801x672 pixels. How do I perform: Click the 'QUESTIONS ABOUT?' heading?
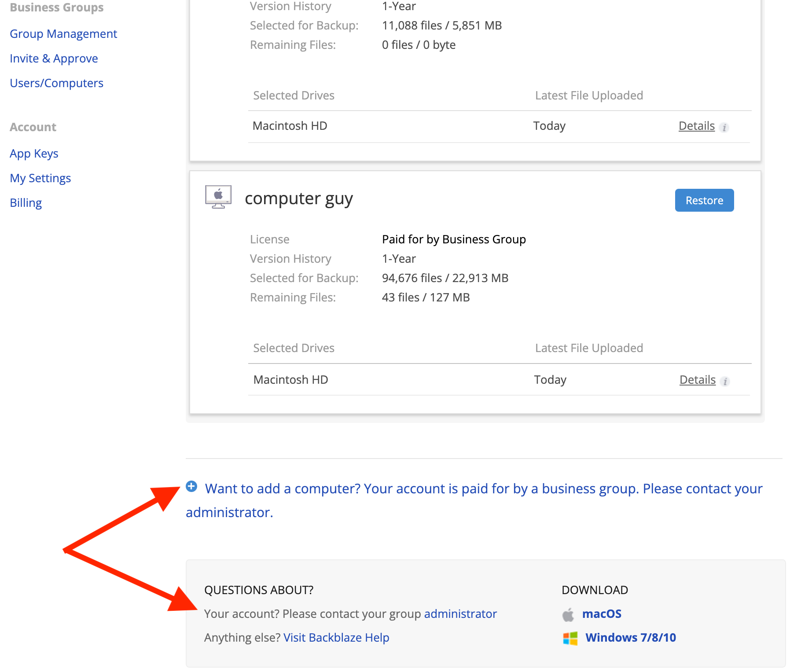click(x=259, y=590)
